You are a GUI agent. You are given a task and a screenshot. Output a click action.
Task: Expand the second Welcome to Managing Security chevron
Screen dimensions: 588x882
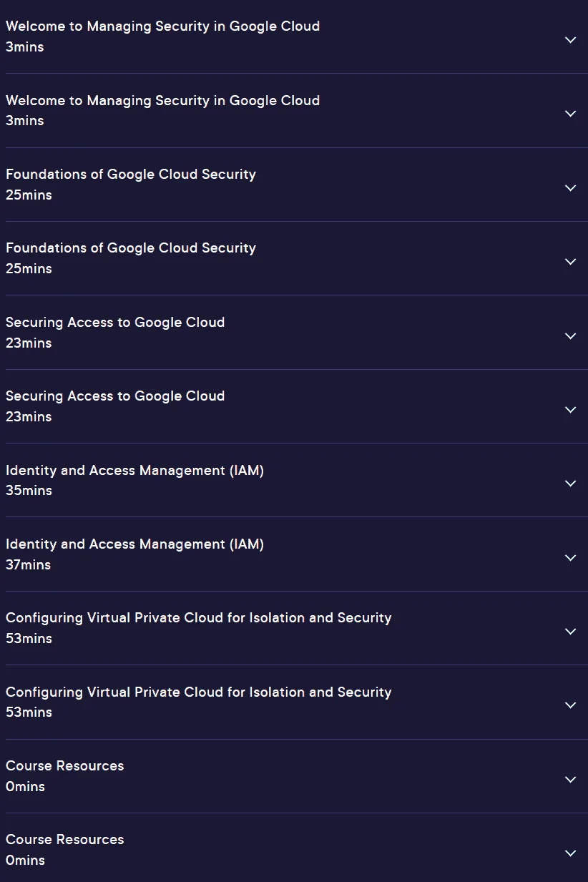(570, 114)
